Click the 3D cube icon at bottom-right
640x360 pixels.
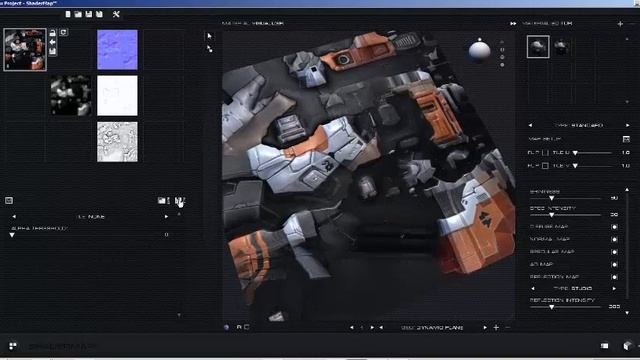pyautogui.click(x=628, y=346)
